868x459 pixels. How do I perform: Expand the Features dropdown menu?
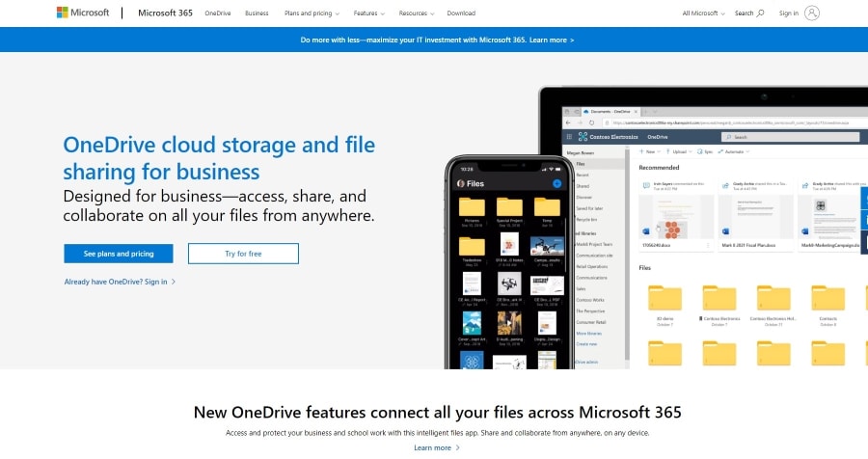click(x=368, y=13)
